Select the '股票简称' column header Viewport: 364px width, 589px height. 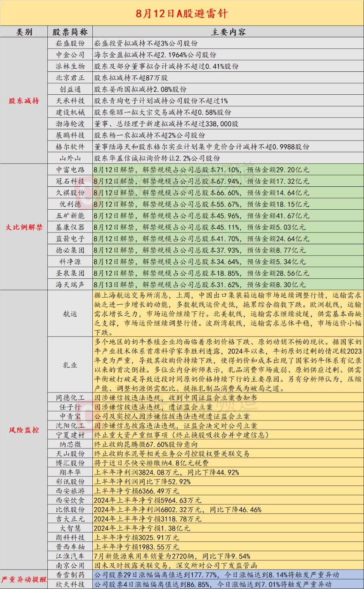(x=70, y=32)
